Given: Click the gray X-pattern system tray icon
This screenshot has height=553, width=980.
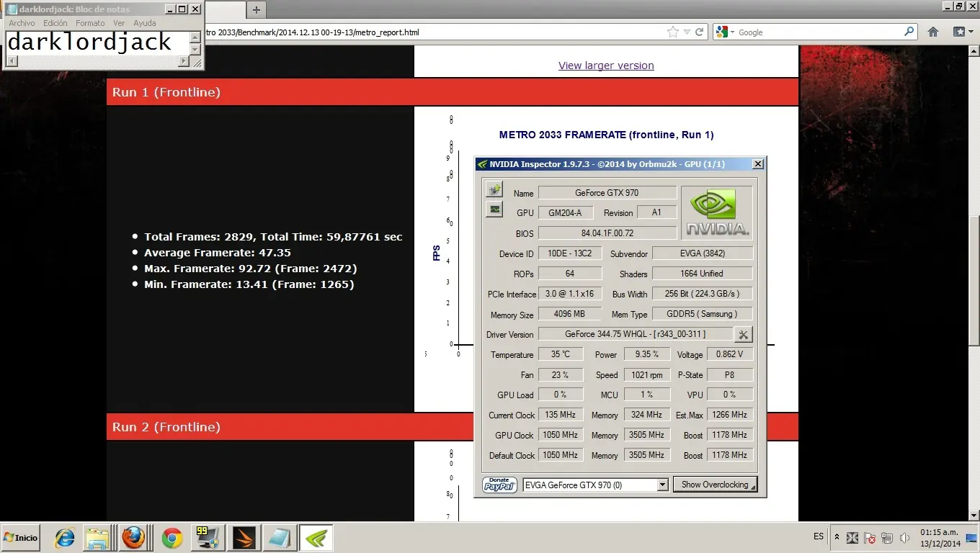Looking at the screenshot, I should point(852,538).
